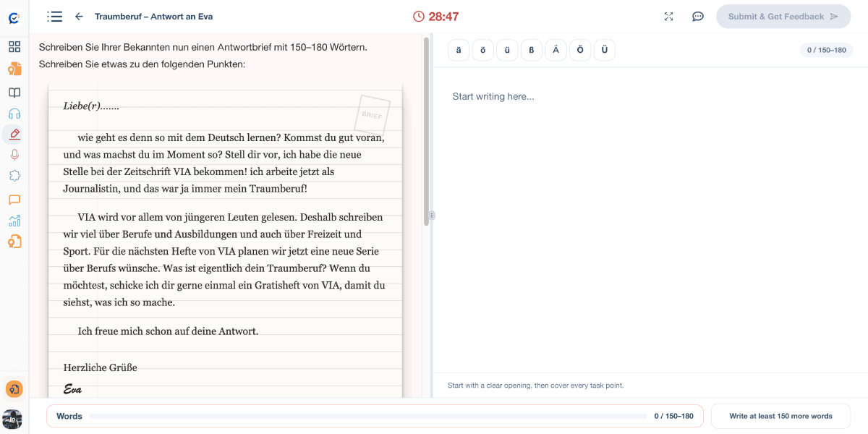The width and height of the screenshot is (868, 434).
Task: Open the dashboard grid icon
Action: (x=14, y=47)
